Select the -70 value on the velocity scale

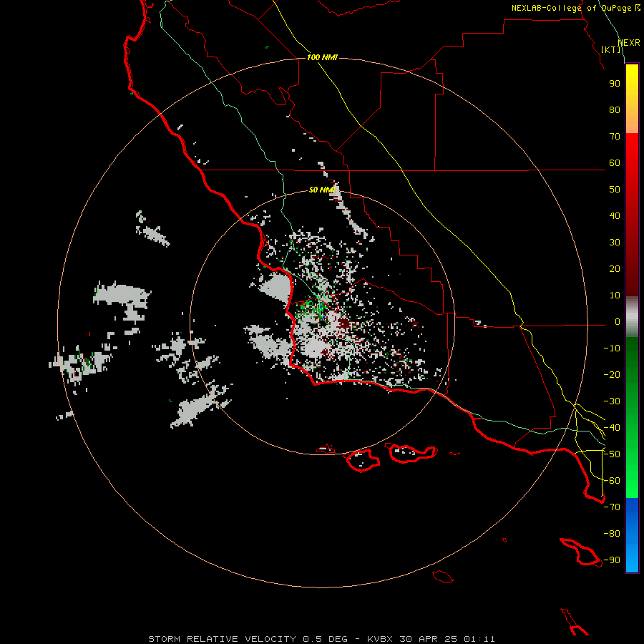pos(612,507)
